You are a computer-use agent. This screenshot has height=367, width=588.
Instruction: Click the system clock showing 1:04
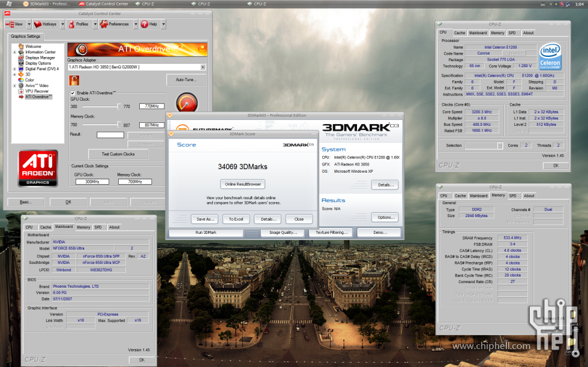point(579,4)
